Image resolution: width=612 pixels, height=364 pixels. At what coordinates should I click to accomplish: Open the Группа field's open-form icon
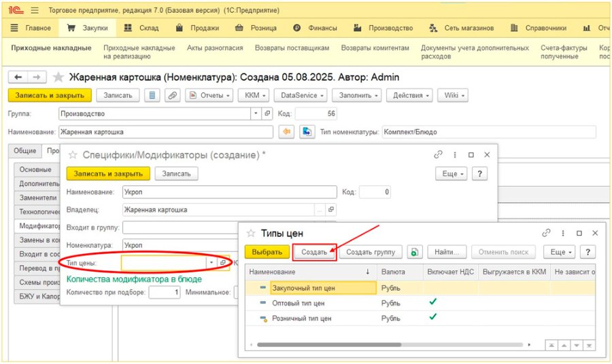267,113
